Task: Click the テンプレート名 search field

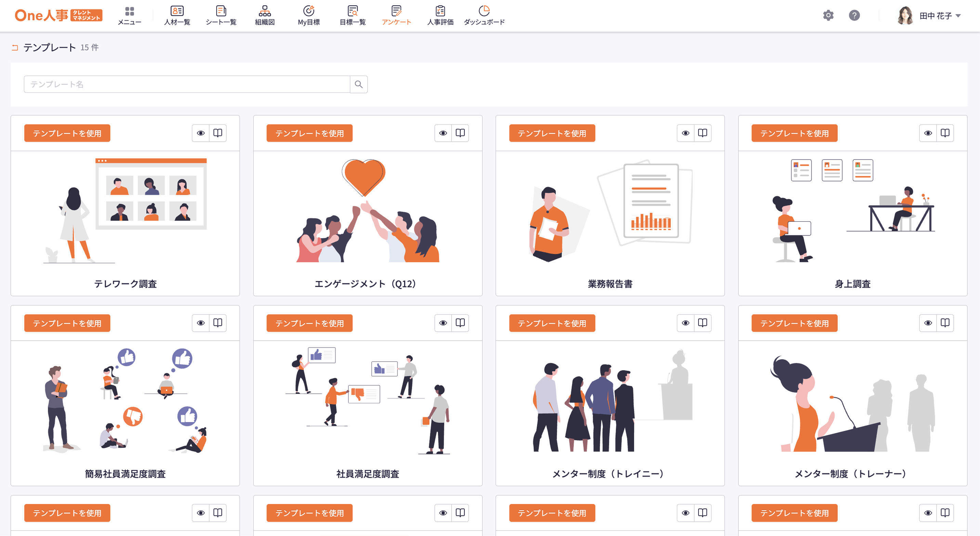Action: coord(186,84)
